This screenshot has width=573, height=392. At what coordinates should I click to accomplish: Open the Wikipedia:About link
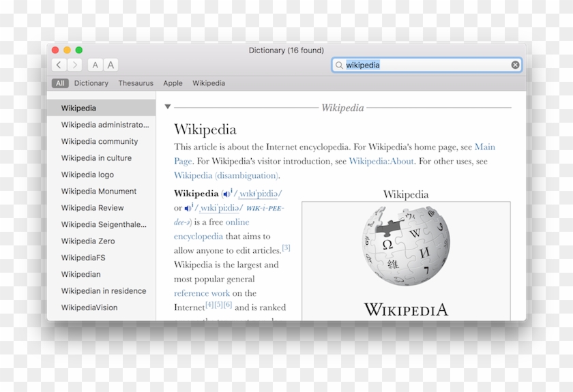[381, 161]
